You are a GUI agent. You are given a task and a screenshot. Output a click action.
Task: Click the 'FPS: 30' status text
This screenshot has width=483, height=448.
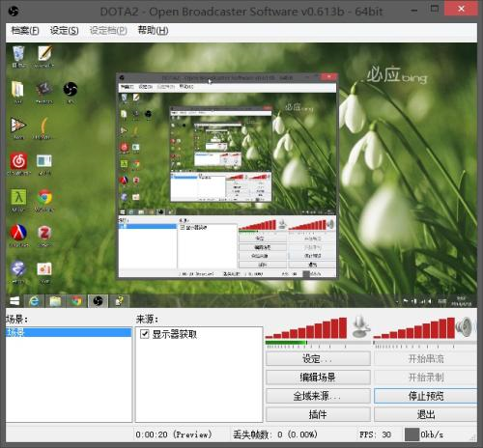click(376, 434)
